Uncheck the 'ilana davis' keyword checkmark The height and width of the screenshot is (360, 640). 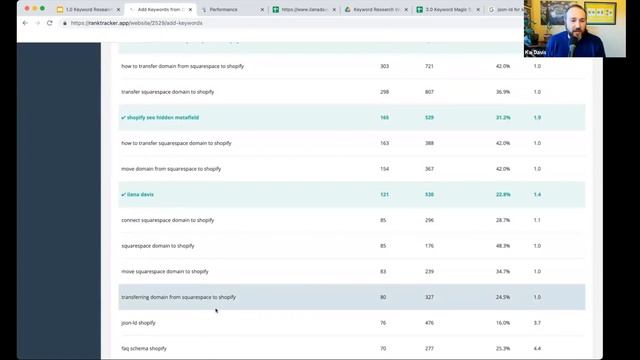[x=123, y=195]
